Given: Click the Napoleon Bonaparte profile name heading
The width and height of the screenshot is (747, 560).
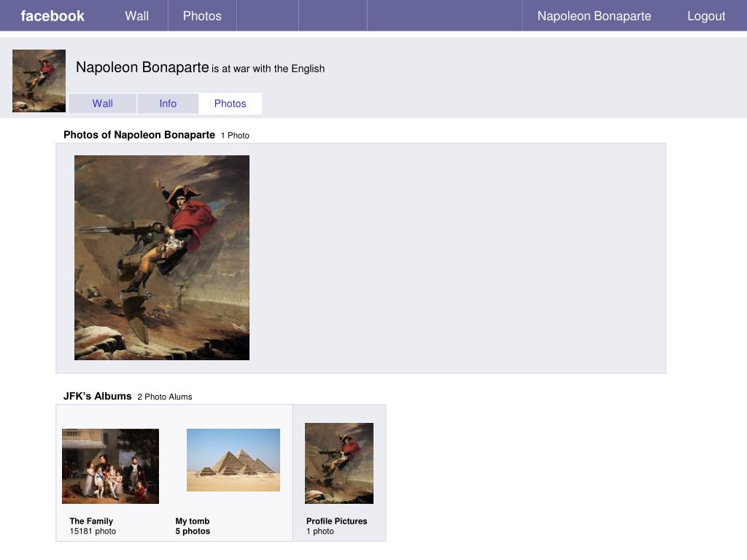Looking at the screenshot, I should coord(142,67).
